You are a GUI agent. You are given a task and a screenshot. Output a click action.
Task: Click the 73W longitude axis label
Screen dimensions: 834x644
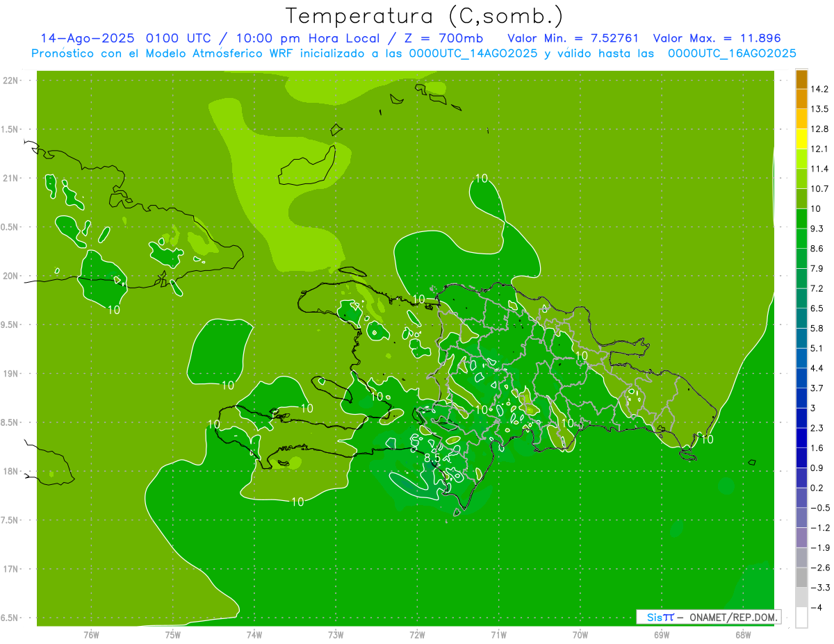pyautogui.click(x=336, y=635)
